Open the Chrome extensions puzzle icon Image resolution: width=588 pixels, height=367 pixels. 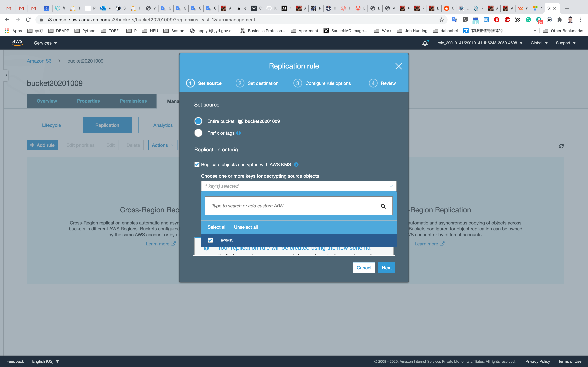point(560,20)
